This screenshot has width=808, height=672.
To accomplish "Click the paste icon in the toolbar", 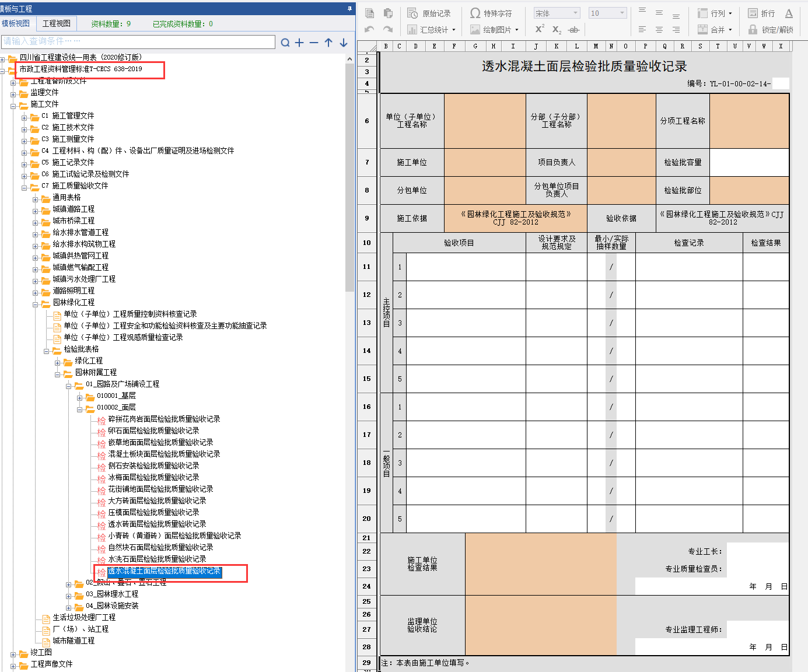I will coord(388,13).
